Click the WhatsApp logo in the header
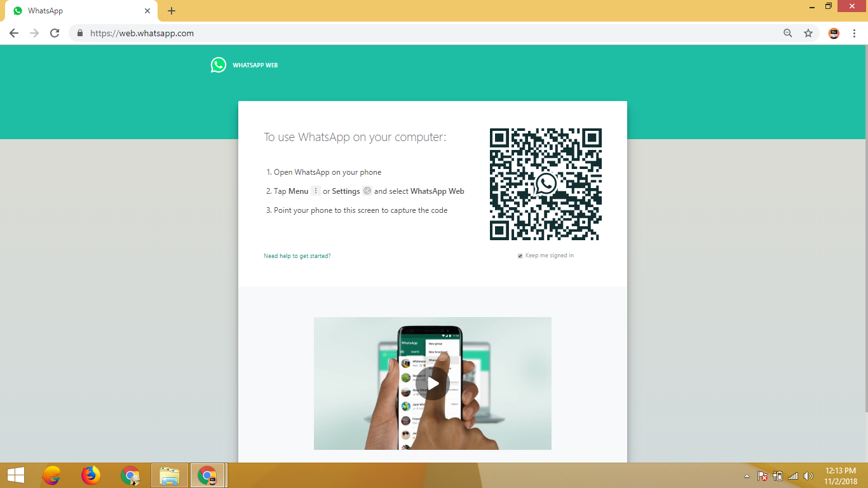This screenshot has height=488, width=868. (x=219, y=65)
